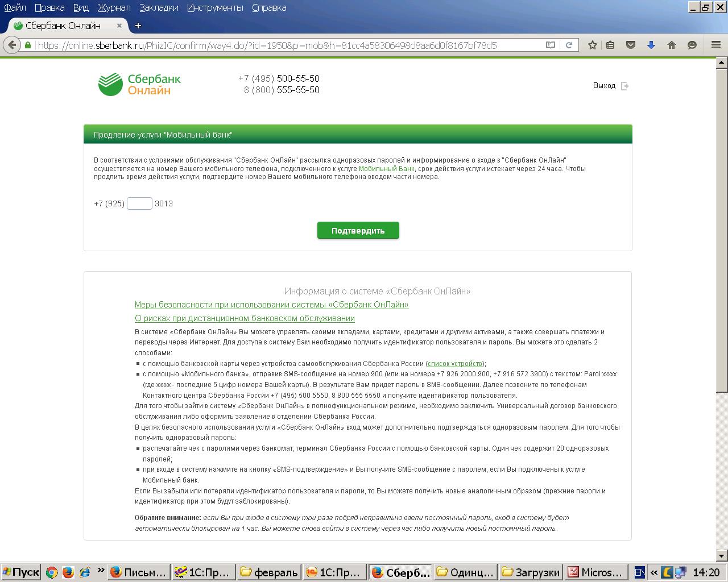Click EN language indicator in tray

639,572
